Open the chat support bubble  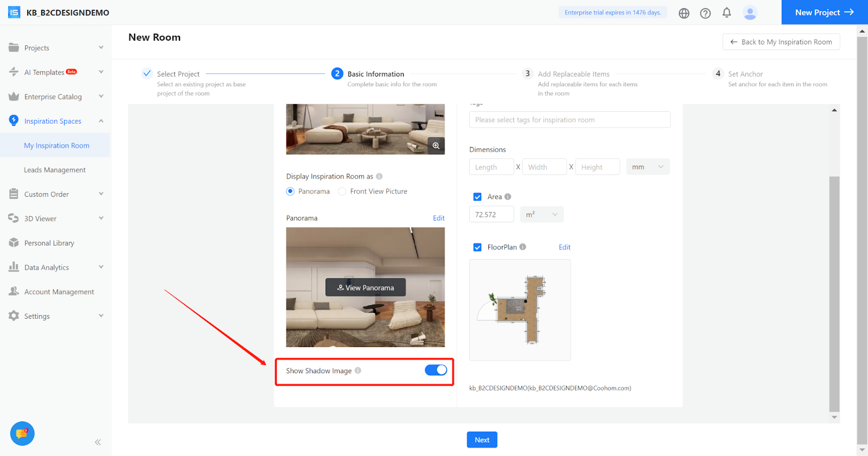[x=22, y=433]
